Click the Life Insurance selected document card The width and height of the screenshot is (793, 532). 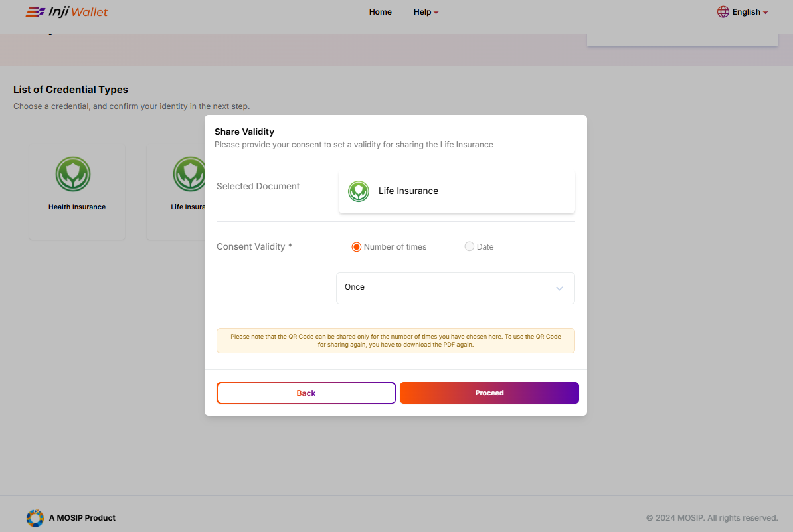pyautogui.click(x=456, y=191)
